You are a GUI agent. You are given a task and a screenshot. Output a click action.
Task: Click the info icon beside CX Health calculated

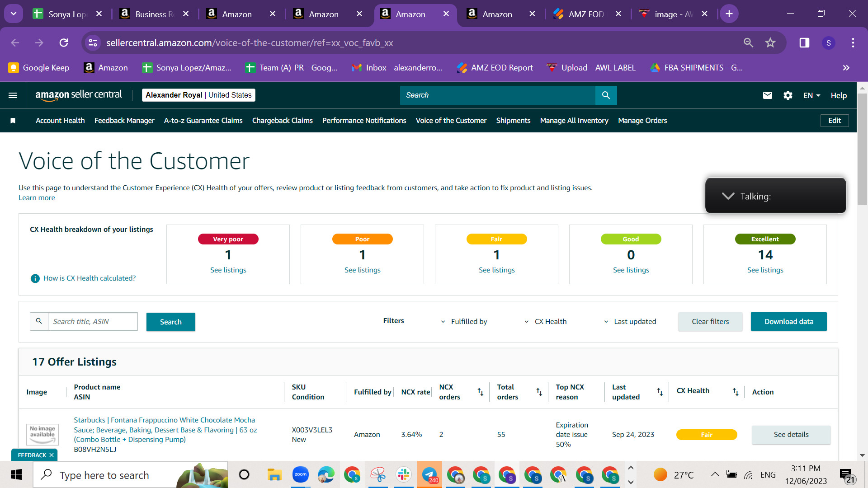click(35, 278)
